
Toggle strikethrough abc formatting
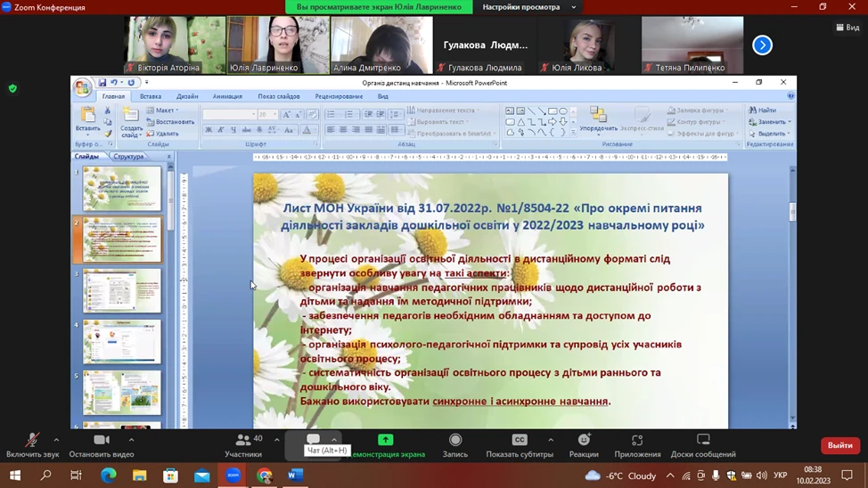(x=246, y=130)
